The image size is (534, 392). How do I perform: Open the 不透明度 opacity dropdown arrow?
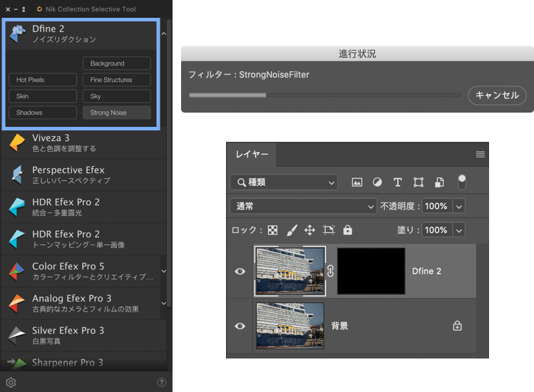(x=458, y=206)
